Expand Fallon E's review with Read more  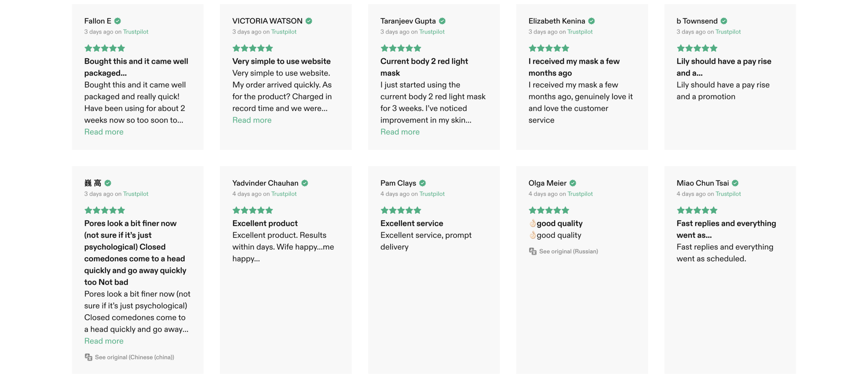[x=104, y=132]
